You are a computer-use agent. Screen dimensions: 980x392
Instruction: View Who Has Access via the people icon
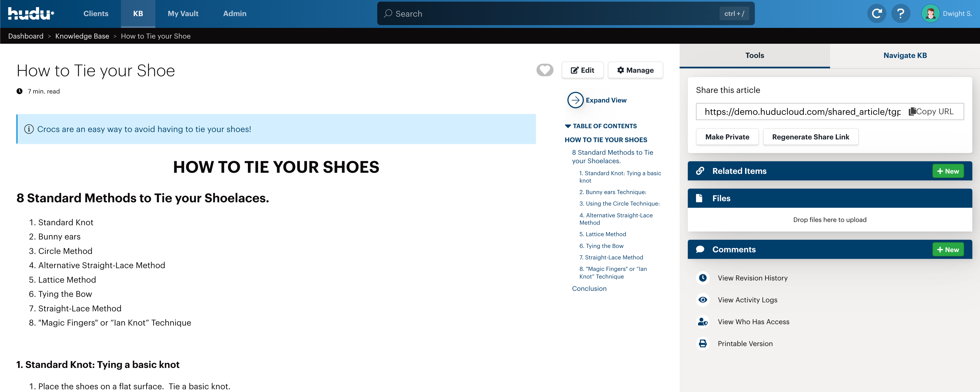coord(703,322)
